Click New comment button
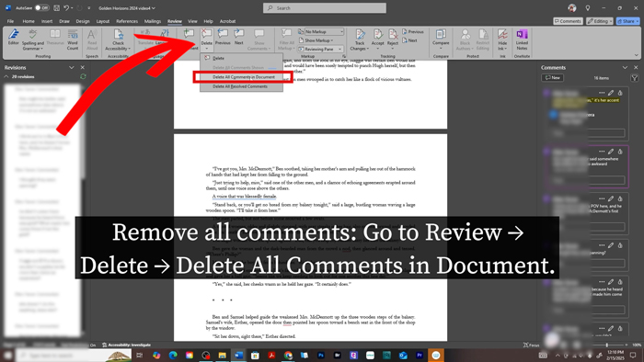 coord(552,77)
